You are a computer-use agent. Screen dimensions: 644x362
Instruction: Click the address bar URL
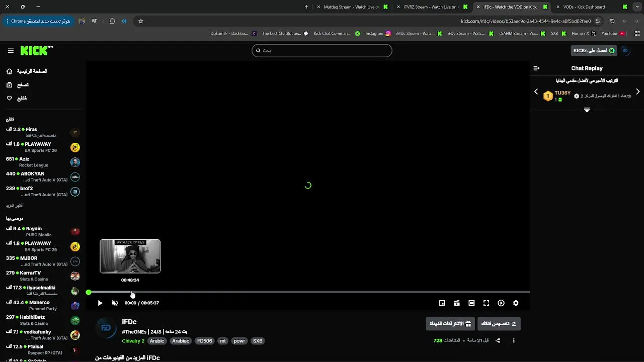pos(526,21)
